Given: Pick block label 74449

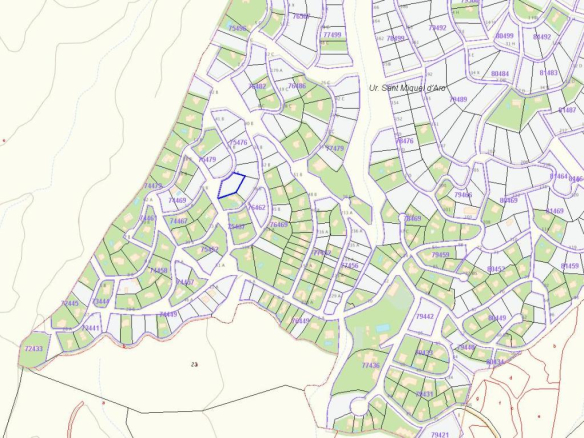Looking at the screenshot, I should click(x=168, y=314).
